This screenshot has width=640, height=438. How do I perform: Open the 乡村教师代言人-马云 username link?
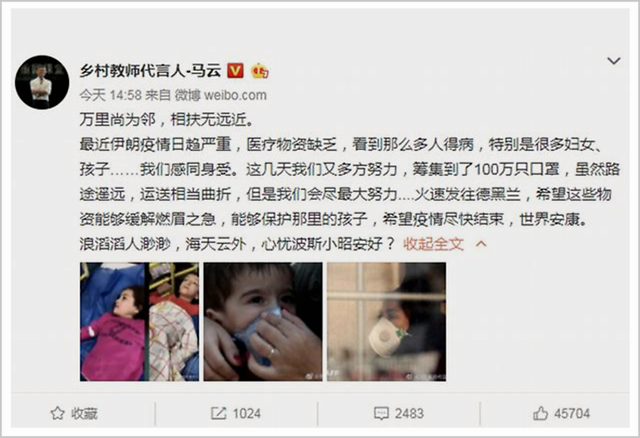151,71
